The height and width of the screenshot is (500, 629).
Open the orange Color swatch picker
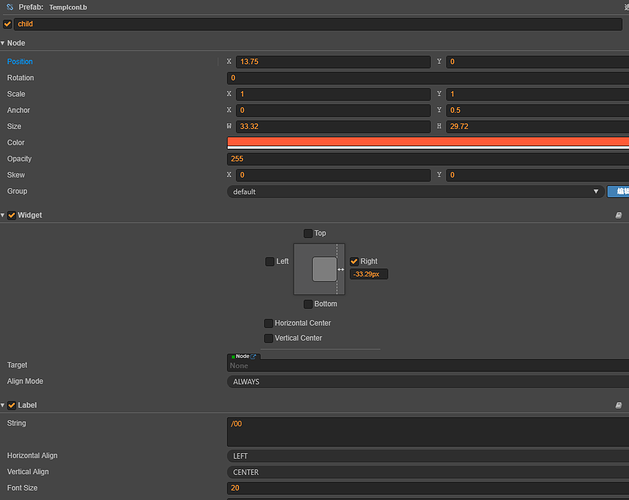click(428, 143)
